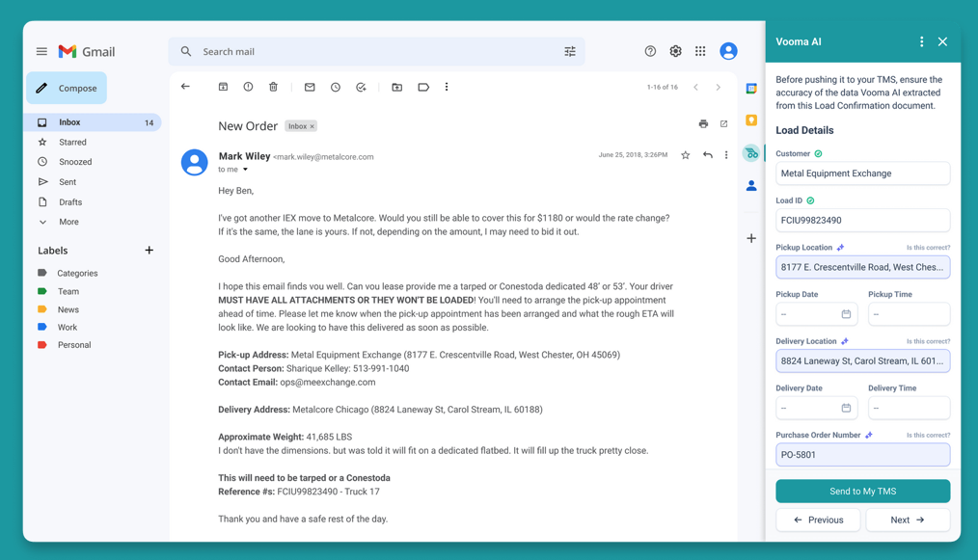Open Google Keep side panel

pos(751,120)
